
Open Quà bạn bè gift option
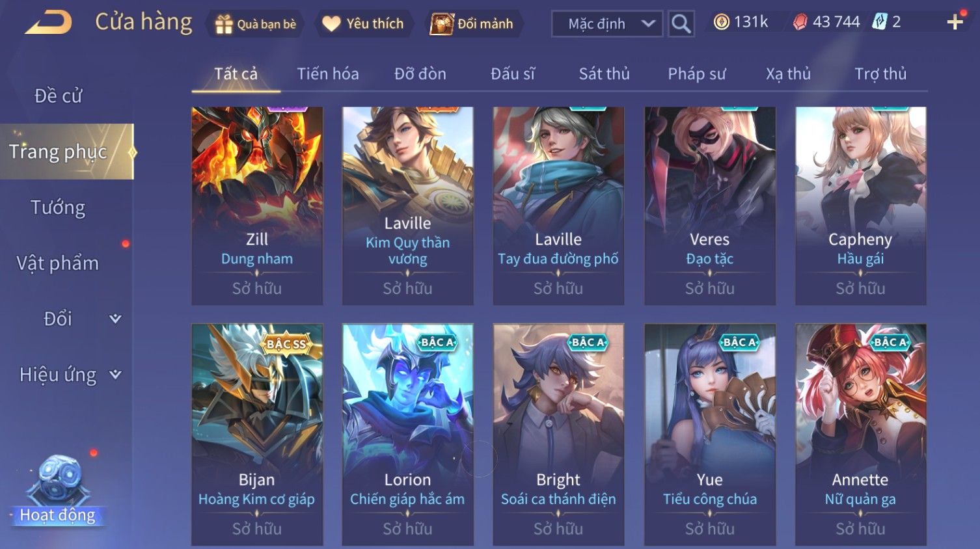coord(256,24)
